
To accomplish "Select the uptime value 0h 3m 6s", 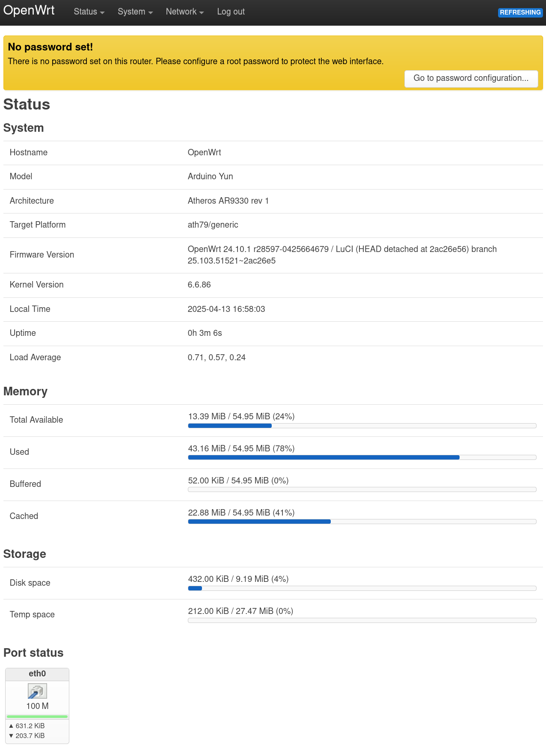I will (205, 333).
